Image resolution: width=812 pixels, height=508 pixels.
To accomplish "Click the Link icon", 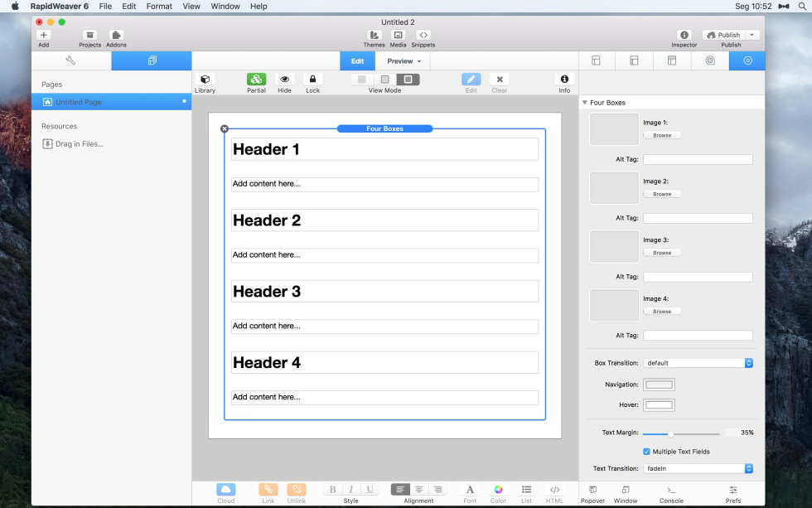I will point(268,490).
